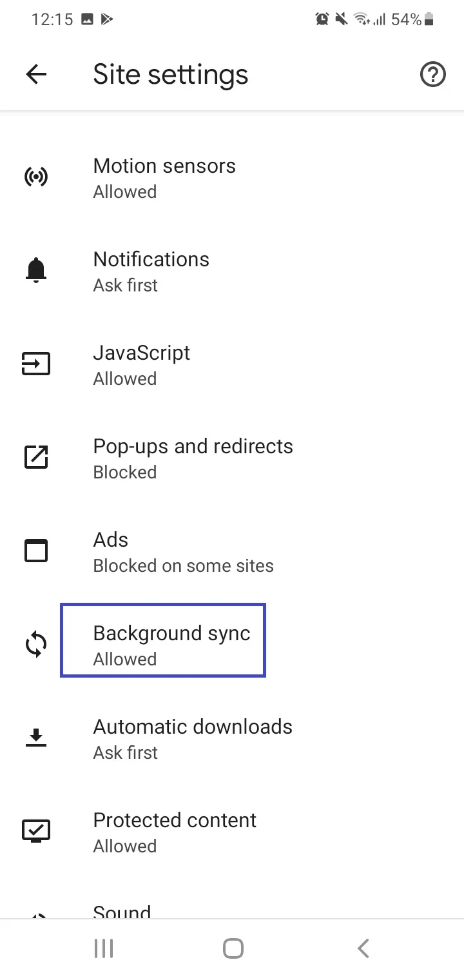Open the help question mark icon

432,75
